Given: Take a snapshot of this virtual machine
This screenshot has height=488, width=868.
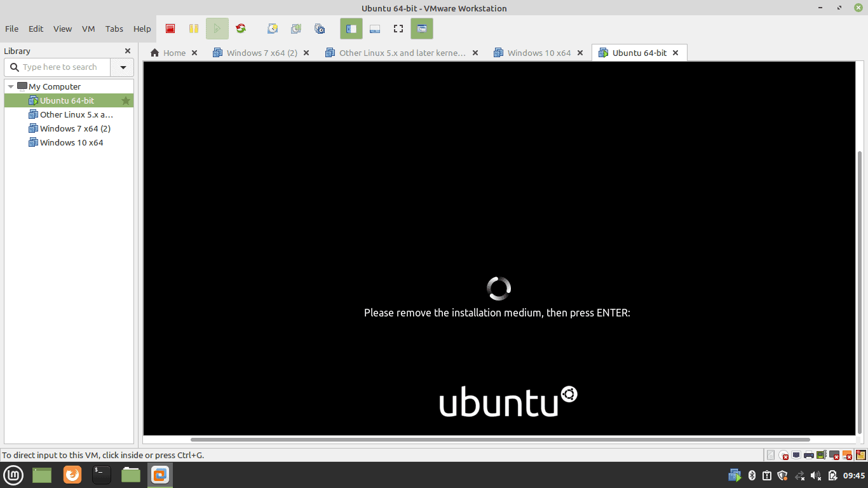Looking at the screenshot, I should coord(273,29).
